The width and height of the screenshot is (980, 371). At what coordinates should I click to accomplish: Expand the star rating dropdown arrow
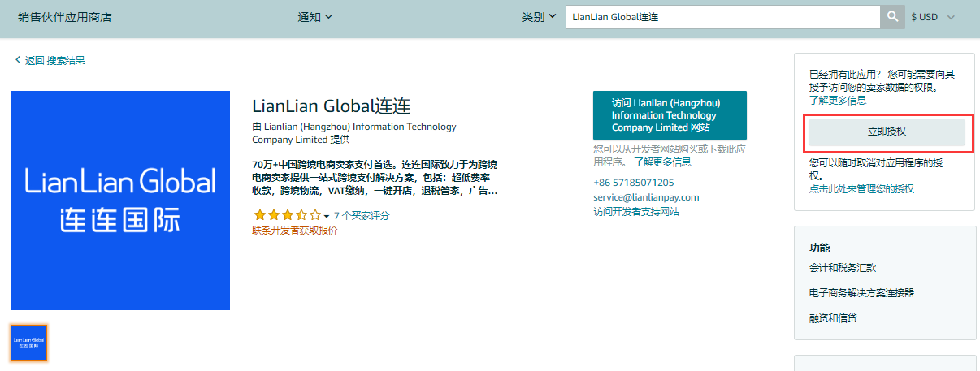point(327,216)
